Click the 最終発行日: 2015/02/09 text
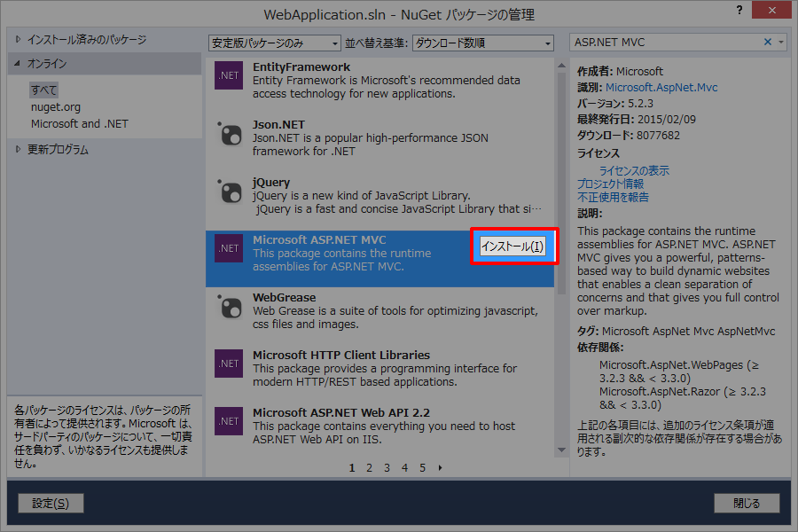798x532 pixels. pos(636,119)
